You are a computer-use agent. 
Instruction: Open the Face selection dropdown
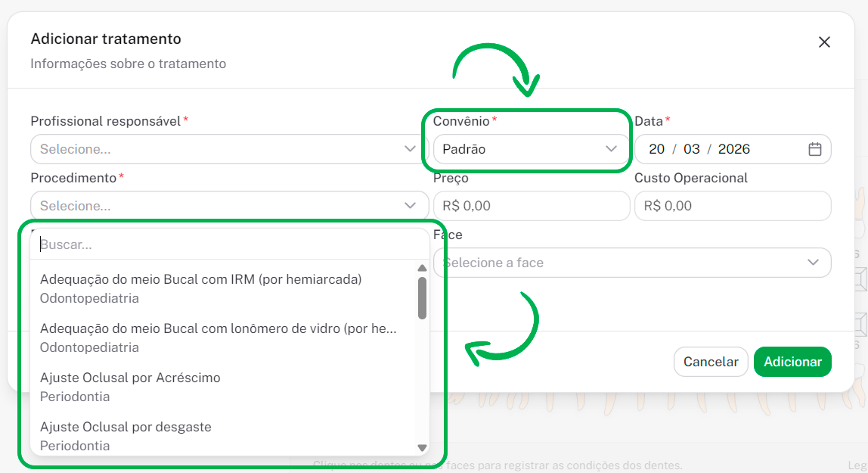click(631, 263)
